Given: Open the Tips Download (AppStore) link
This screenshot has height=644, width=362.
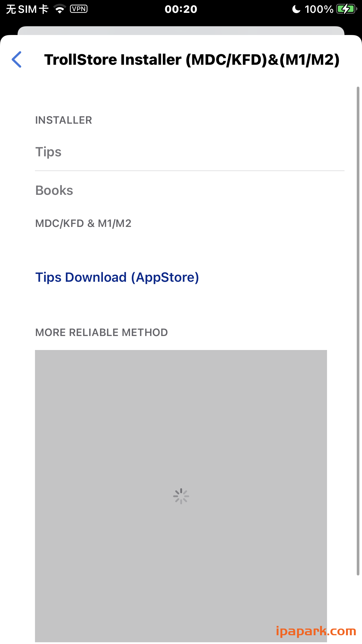Looking at the screenshot, I should pyautogui.click(x=117, y=277).
